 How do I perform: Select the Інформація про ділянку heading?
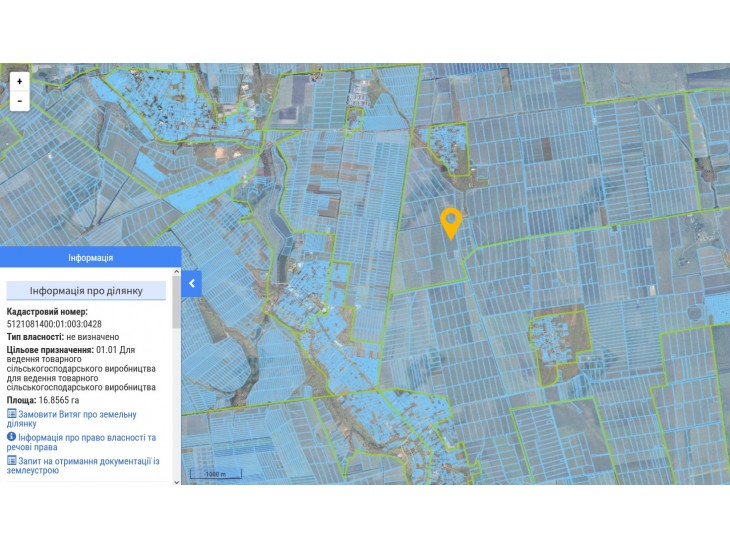pos(86,290)
